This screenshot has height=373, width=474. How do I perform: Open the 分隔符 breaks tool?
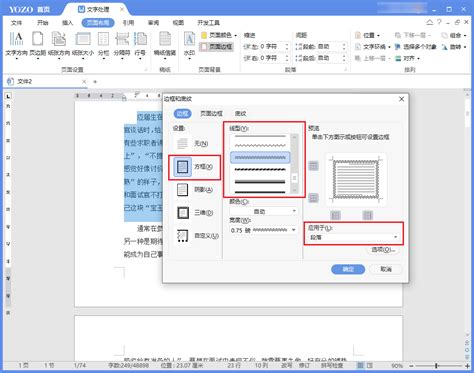pyautogui.click(x=122, y=44)
